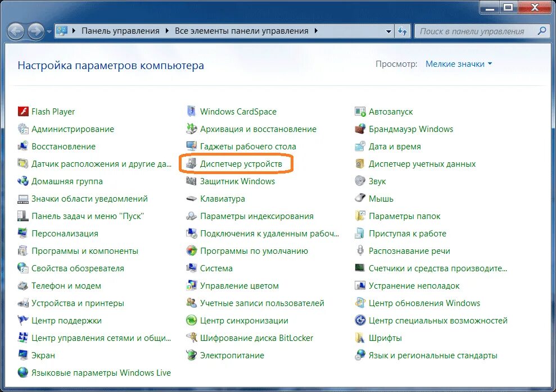This screenshot has width=556, height=392.
Task: Open the Телефон и модем link
Action: [x=66, y=285]
